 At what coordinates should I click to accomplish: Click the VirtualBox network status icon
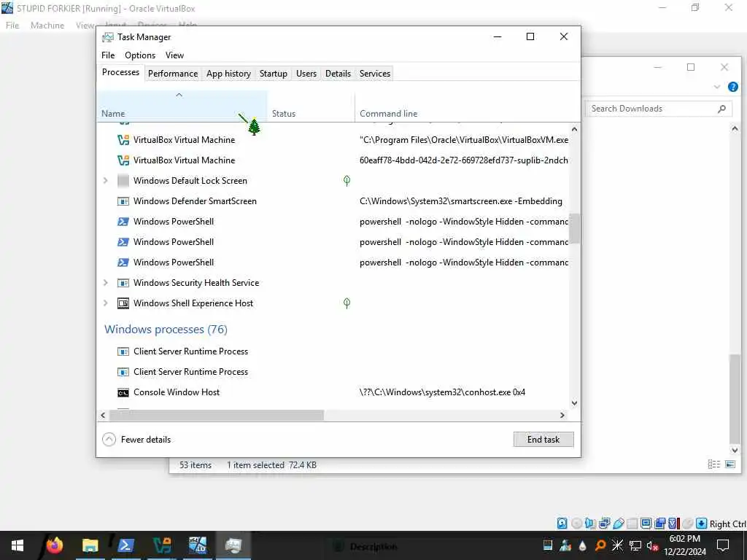[605, 524]
